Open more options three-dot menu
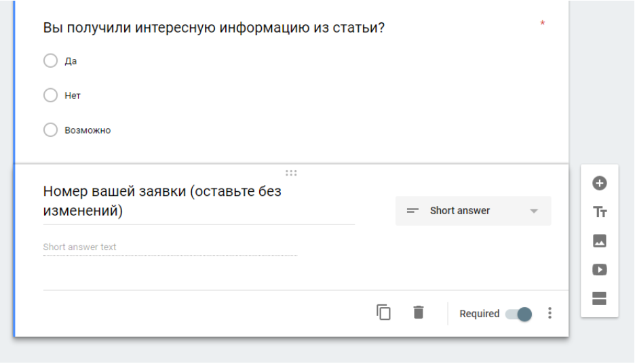 pos(550,313)
